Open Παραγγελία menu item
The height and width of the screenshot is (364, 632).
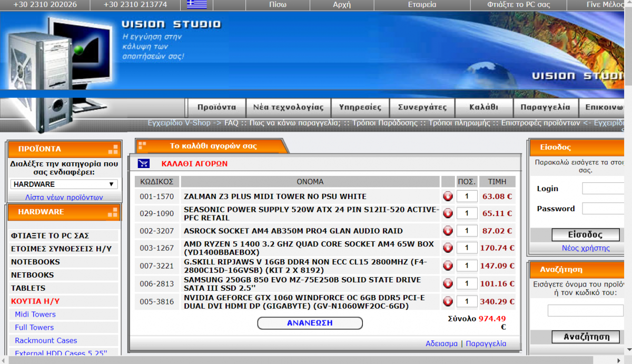tap(545, 107)
